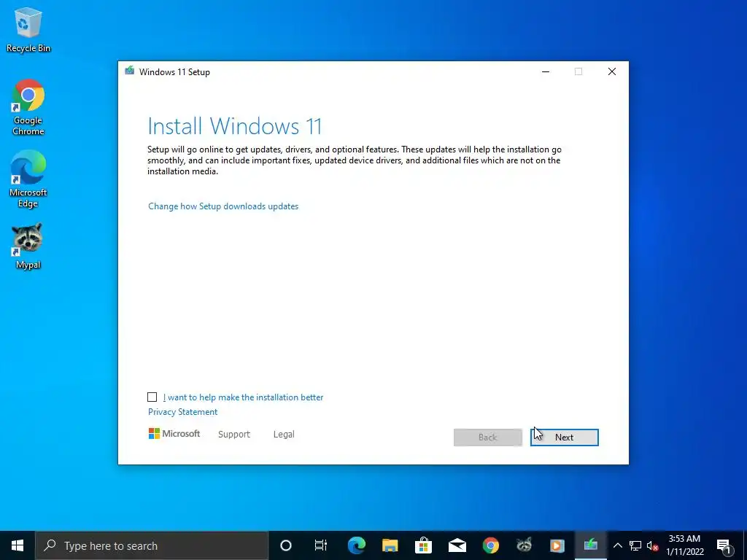Click 'Change how Setup downloads updates' link
747x560 pixels.
[223, 206]
